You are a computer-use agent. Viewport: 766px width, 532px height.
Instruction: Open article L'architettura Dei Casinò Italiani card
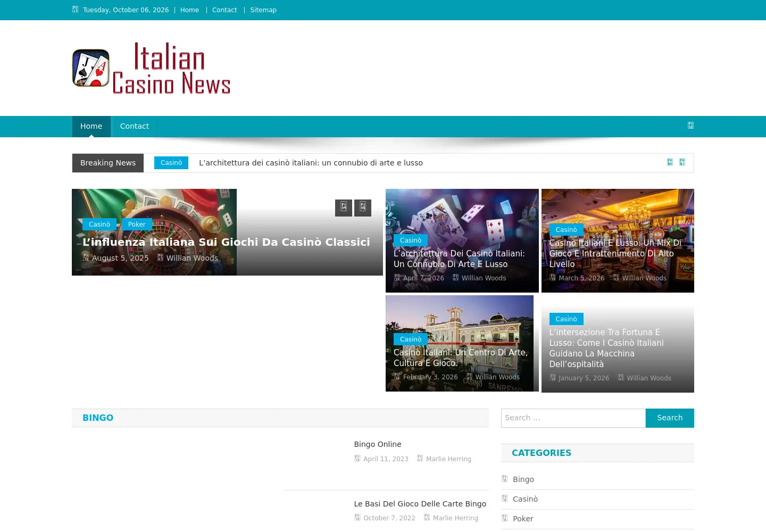tap(459, 259)
